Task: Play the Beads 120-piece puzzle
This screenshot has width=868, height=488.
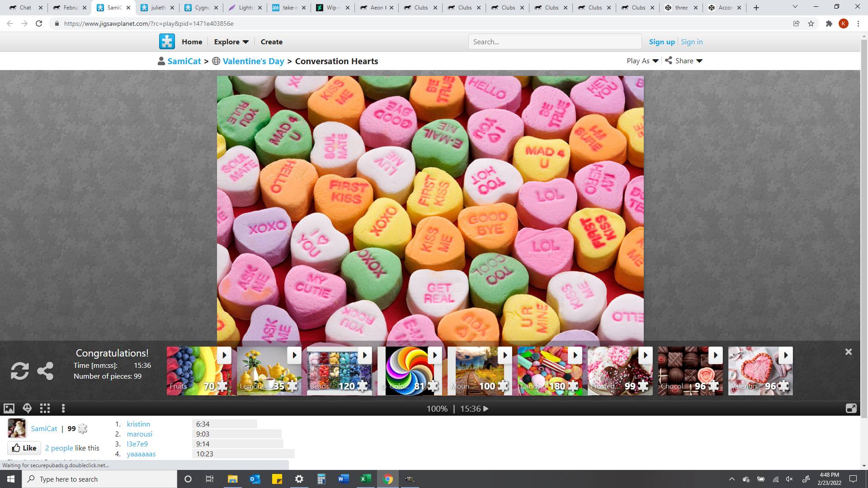Action: (365, 355)
